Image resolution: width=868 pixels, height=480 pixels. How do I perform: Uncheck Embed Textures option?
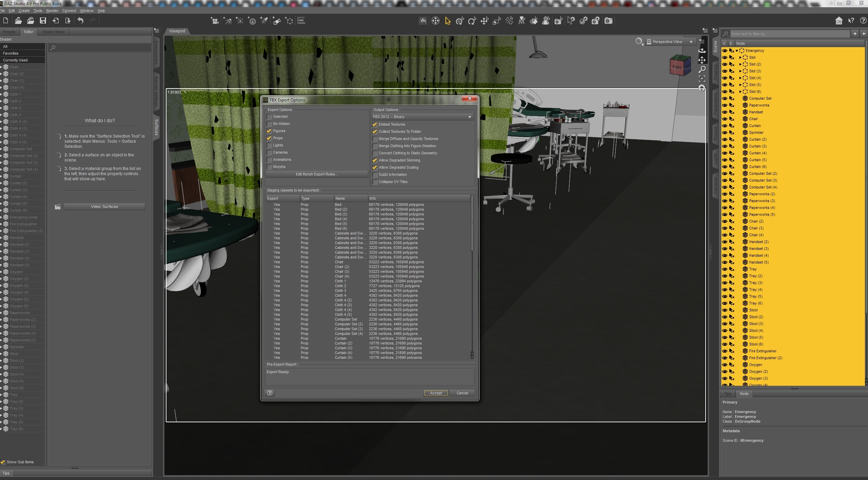[x=375, y=125]
